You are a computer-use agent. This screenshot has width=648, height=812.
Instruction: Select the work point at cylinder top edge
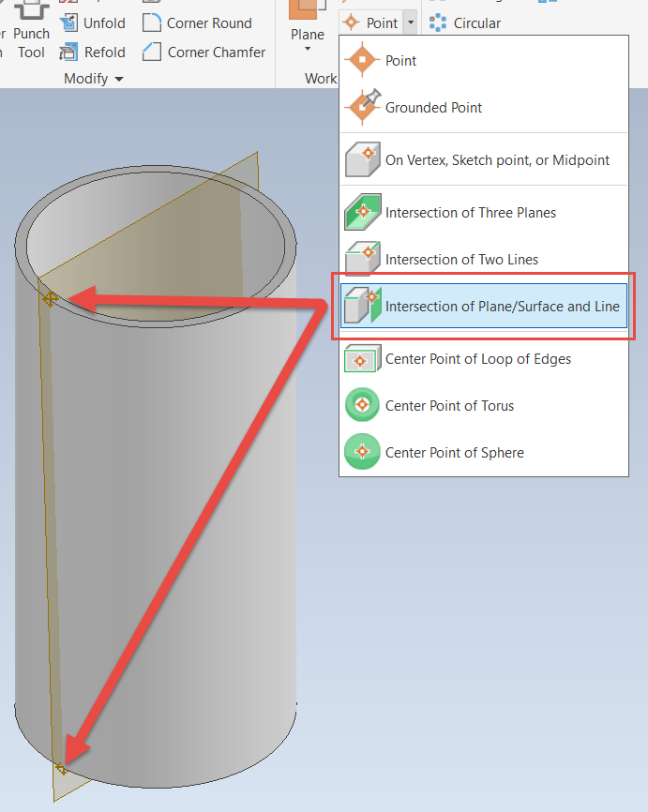coord(51,299)
